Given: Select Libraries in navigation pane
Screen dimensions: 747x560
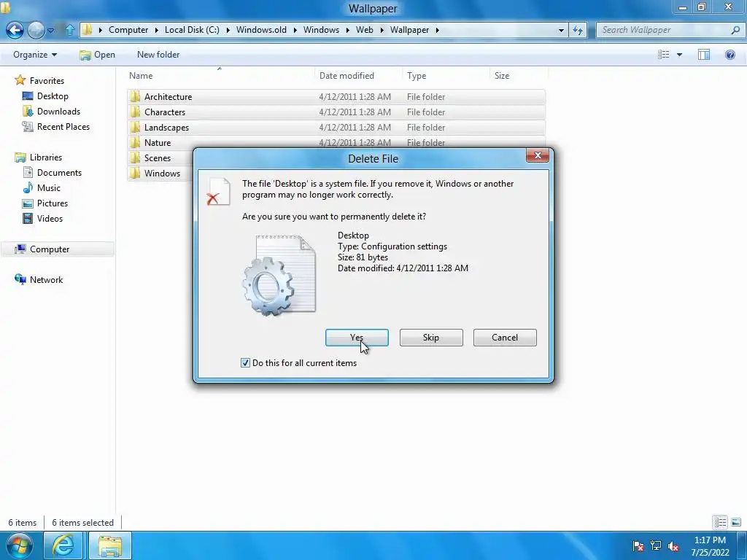Looking at the screenshot, I should pyautogui.click(x=46, y=157).
